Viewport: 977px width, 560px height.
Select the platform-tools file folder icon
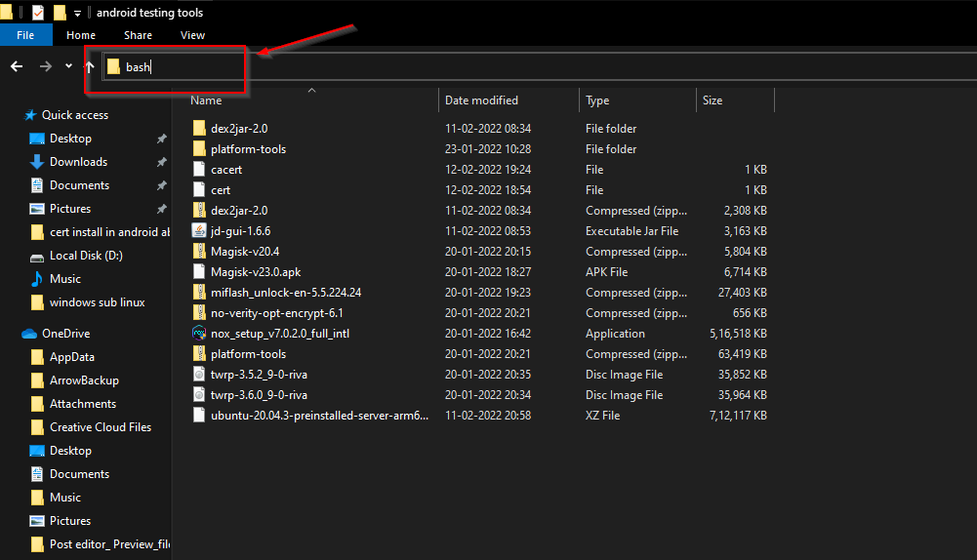click(199, 149)
